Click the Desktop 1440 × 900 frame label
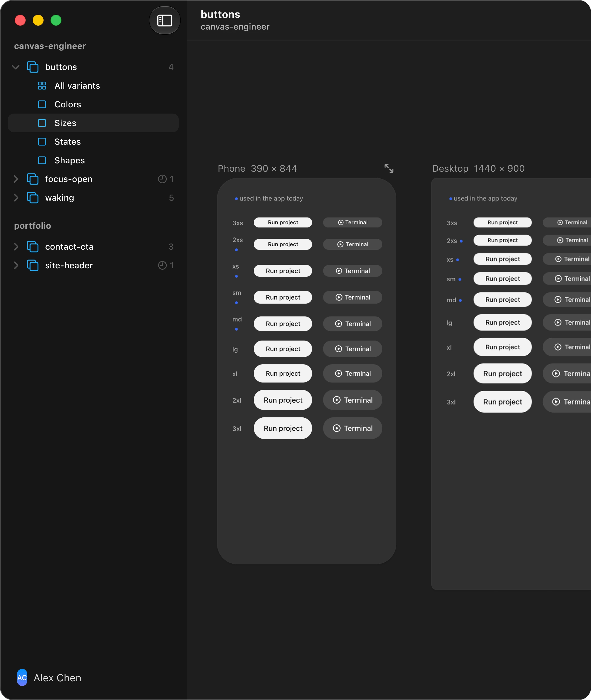591x700 pixels. (478, 169)
